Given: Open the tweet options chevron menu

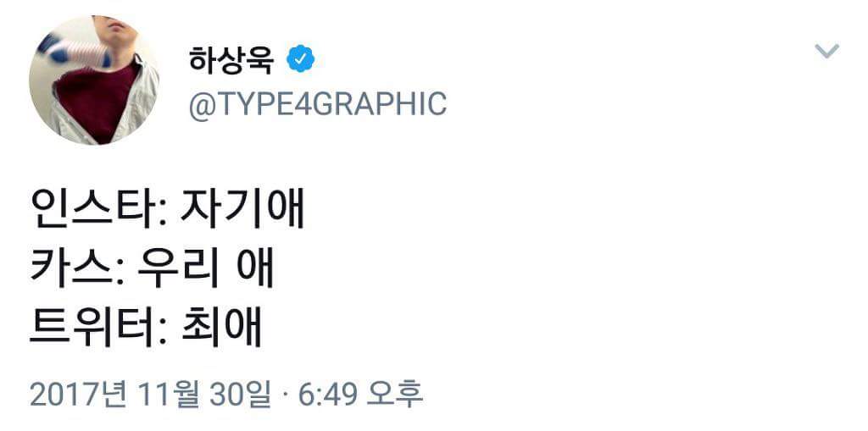Looking at the screenshot, I should click(826, 52).
